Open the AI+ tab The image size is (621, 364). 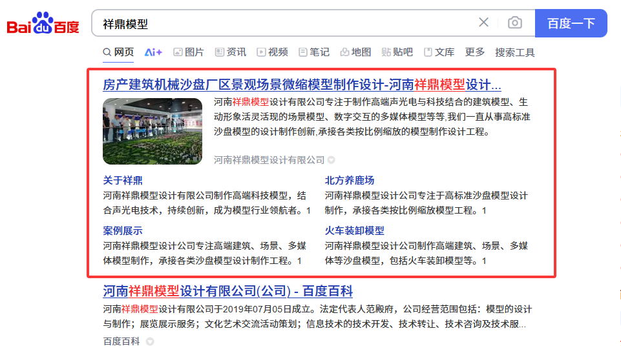153,52
